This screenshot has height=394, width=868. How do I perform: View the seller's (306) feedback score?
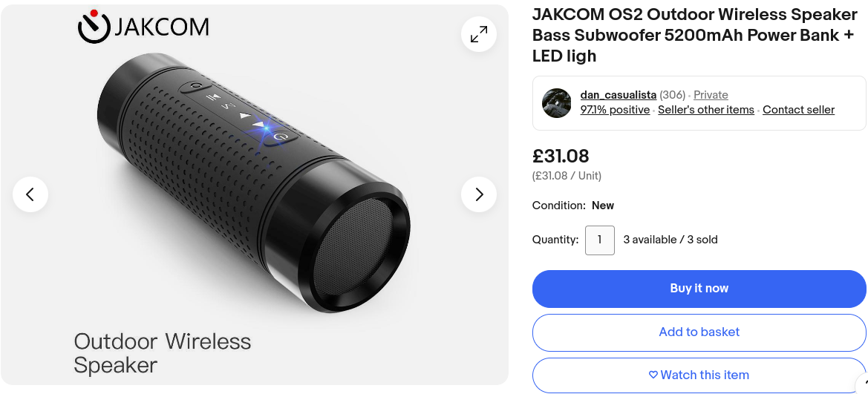click(672, 95)
